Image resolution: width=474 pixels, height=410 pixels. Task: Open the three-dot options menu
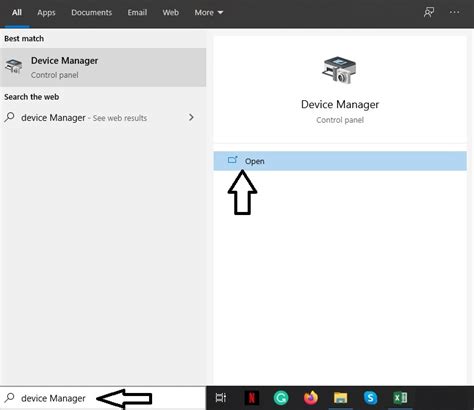click(454, 12)
